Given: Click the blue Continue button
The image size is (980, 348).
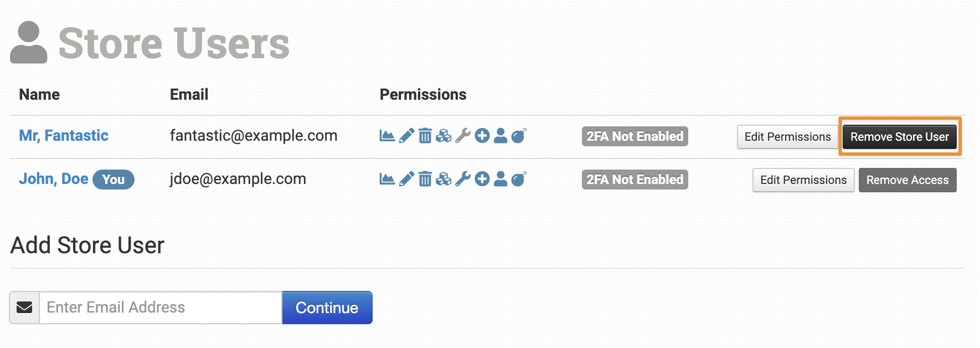Looking at the screenshot, I should click(x=327, y=308).
